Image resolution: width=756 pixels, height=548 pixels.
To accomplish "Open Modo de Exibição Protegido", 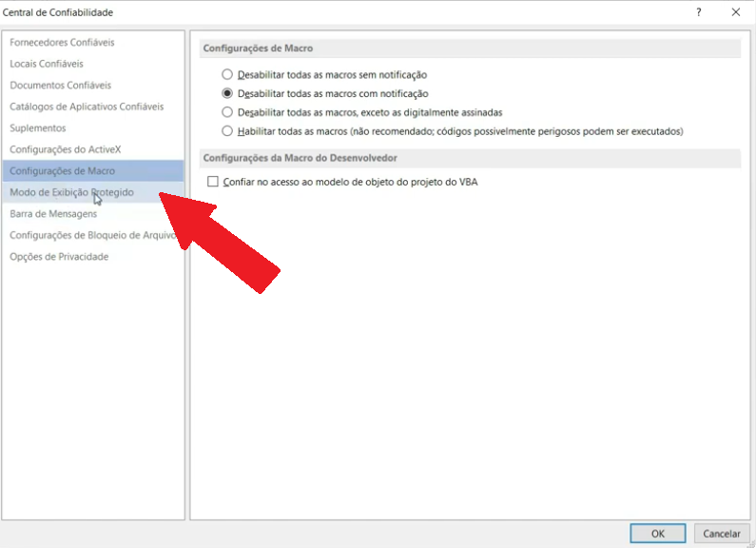I will [71, 192].
